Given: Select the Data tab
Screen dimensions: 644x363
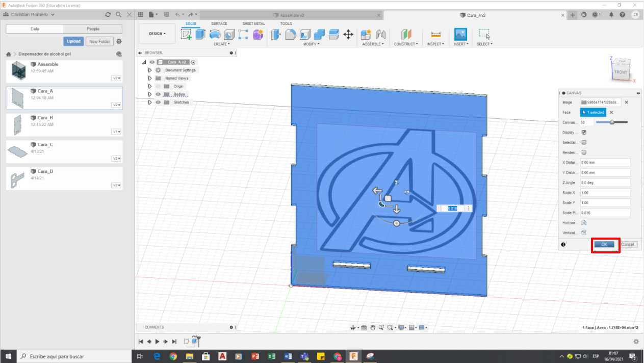Looking at the screenshot, I should point(35,29).
